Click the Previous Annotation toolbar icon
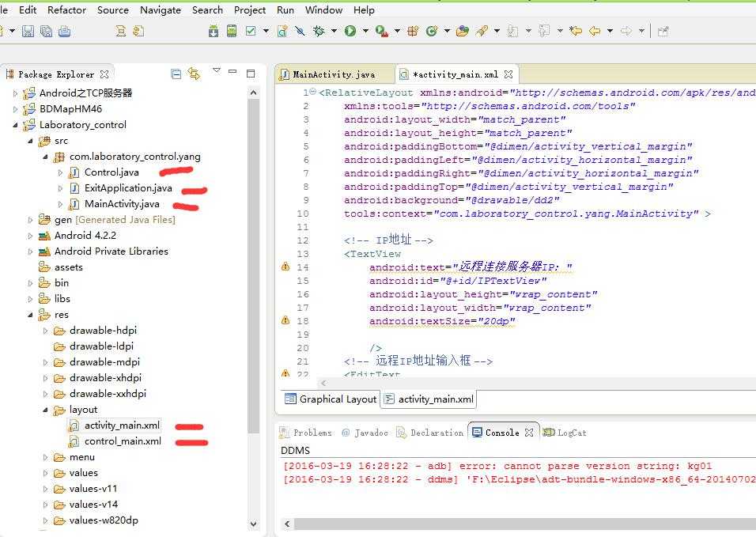The image size is (756, 537). pos(544,32)
